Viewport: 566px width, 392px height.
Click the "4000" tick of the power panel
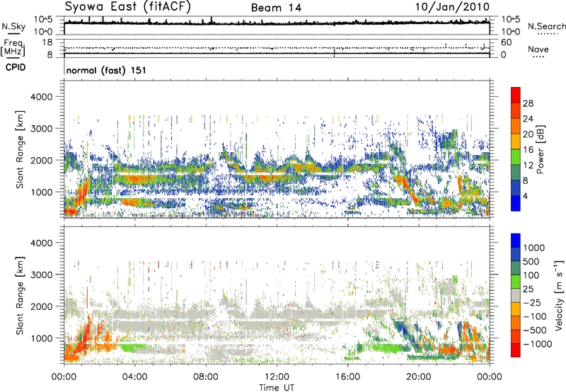(x=41, y=97)
